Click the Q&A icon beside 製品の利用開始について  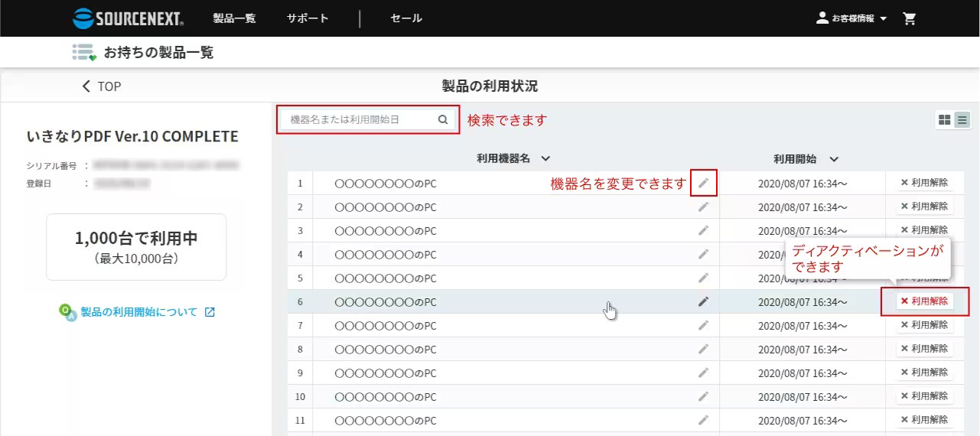(67, 312)
